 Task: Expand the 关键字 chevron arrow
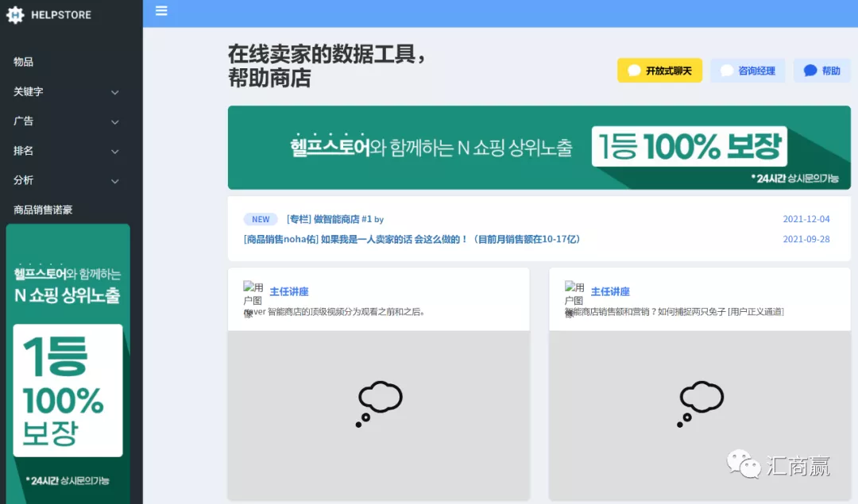click(115, 92)
